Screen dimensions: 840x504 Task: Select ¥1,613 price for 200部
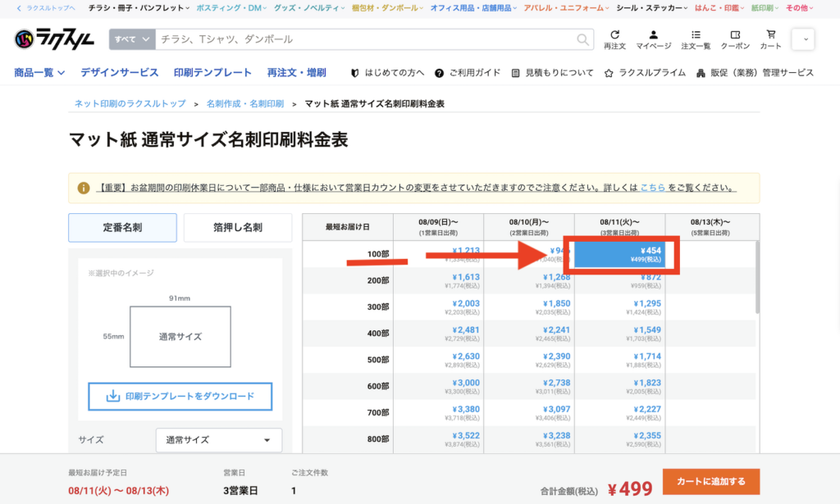point(438,281)
